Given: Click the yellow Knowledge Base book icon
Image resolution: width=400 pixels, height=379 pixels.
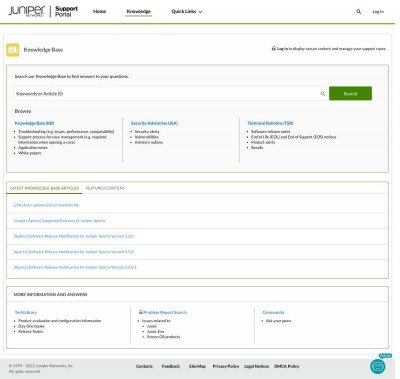Looking at the screenshot, I should click(13, 50).
